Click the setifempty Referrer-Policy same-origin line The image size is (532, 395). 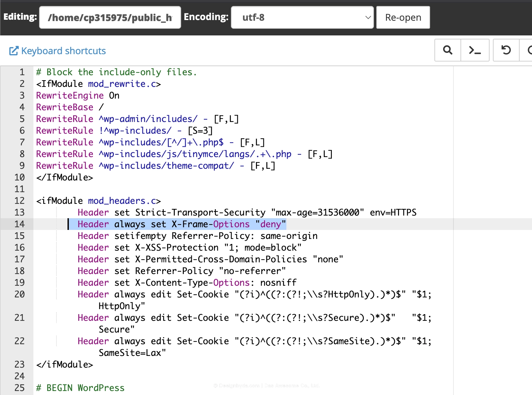click(197, 236)
